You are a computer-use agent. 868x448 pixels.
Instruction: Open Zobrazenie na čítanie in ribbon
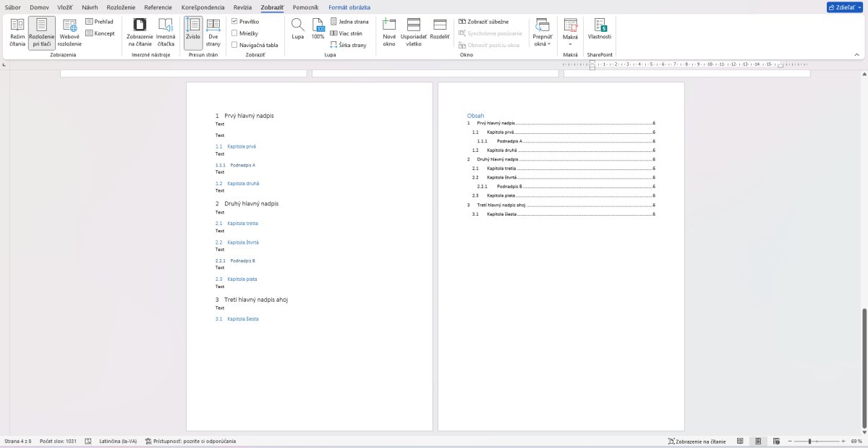140,33
